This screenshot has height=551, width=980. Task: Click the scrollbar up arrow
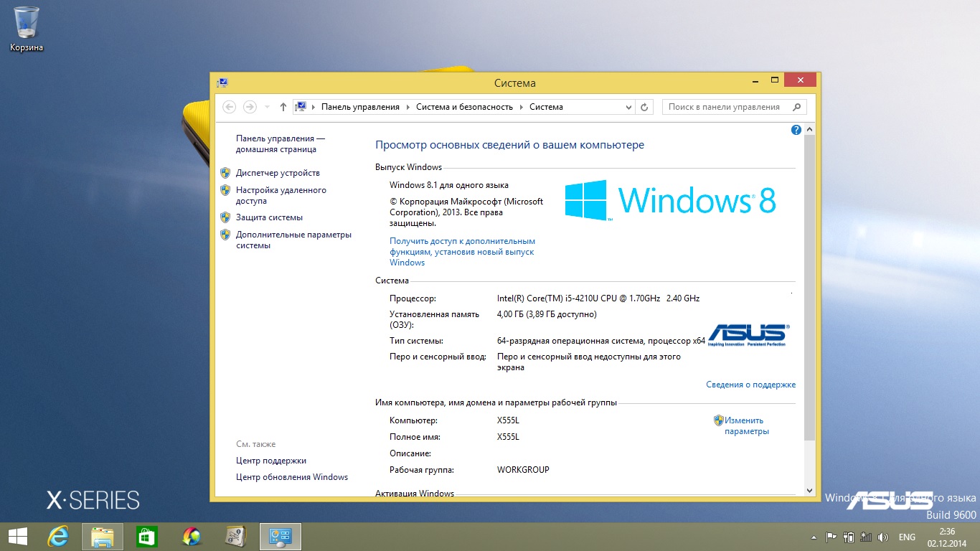click(810, 129)
